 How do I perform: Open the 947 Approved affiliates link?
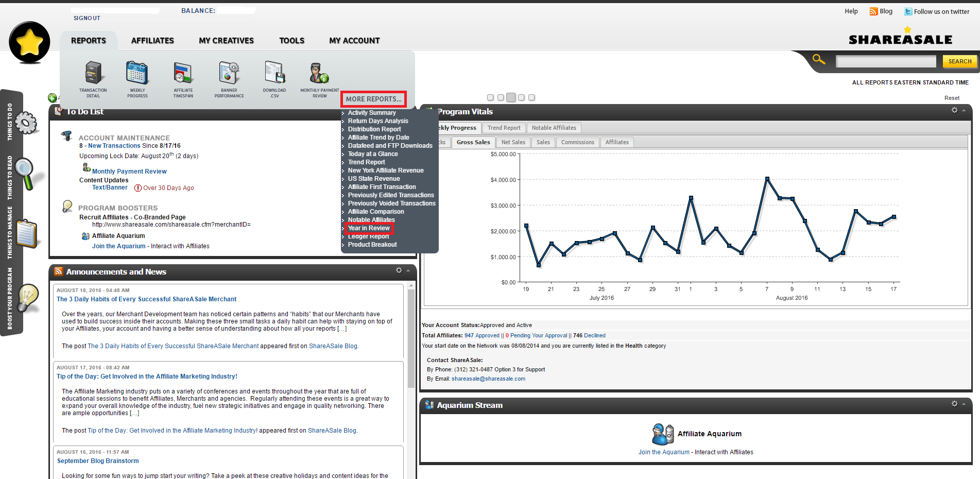coord(482,335)
